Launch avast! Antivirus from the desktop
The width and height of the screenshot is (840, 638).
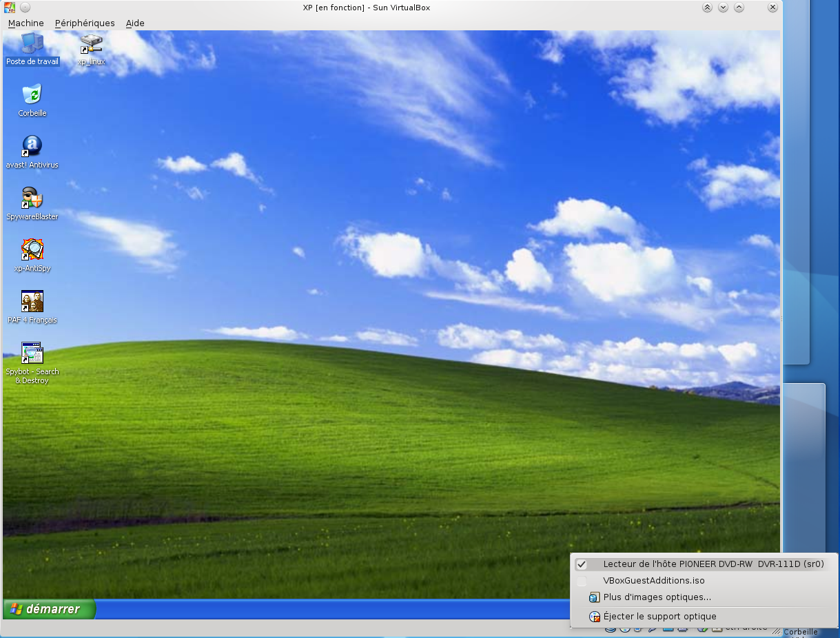tap(32, 147)
